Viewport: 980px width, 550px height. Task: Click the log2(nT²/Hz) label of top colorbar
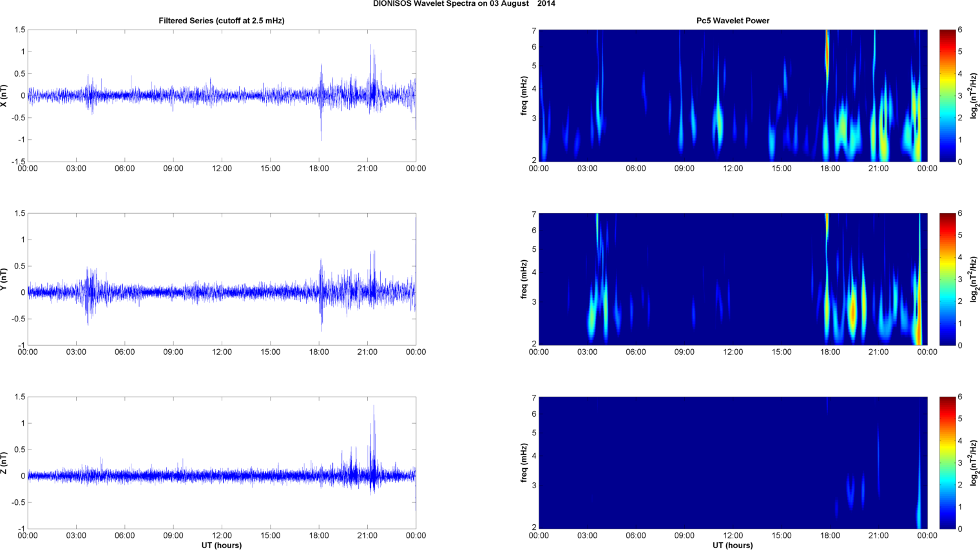974,96
